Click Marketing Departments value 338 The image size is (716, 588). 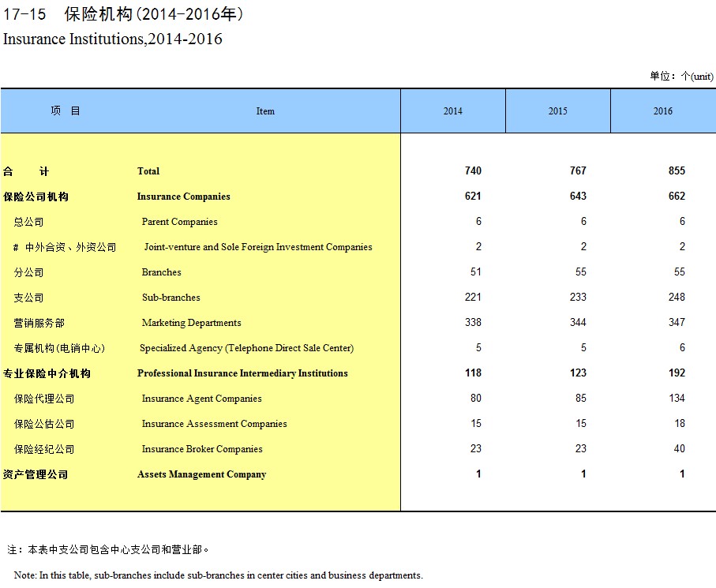click(x=473, y=322)
